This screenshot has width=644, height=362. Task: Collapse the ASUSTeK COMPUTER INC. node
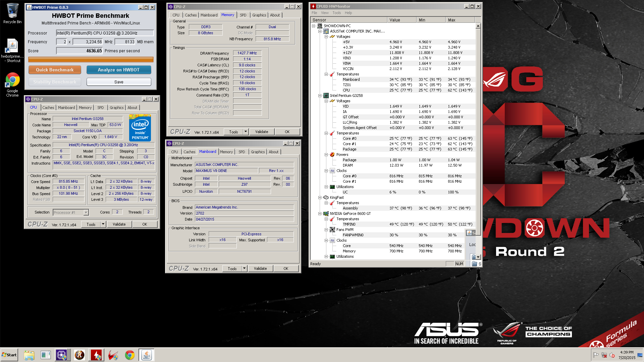[320, 31]
